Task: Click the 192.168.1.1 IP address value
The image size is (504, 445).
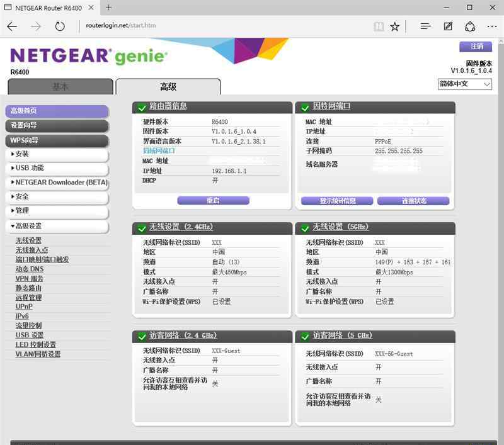Action: (229, 171)
